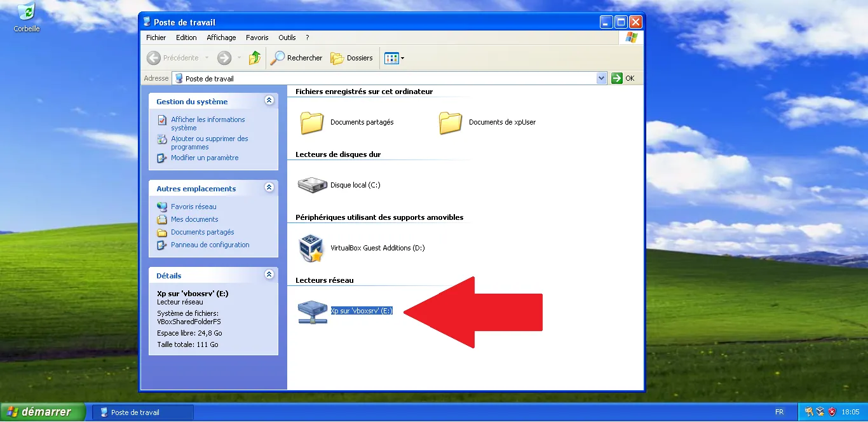The image size is (868, 422).
Task: Click the 'Panneau de configuration' link
Action: 211,245
